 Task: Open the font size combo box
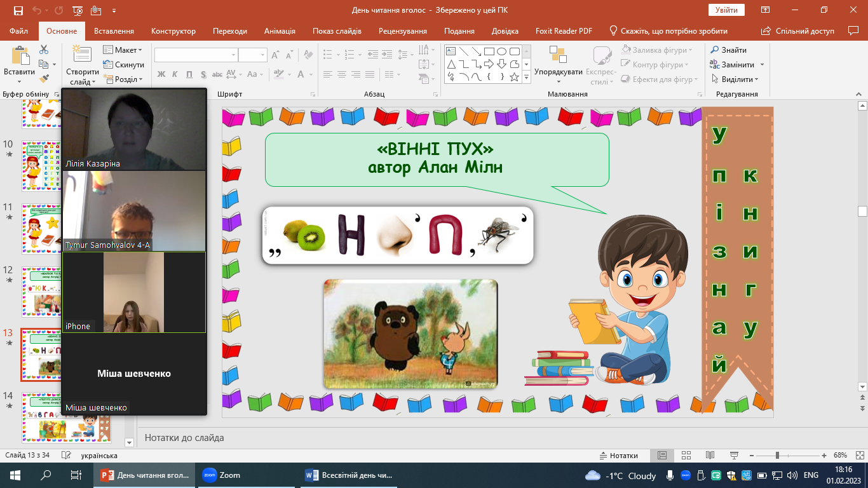(253, 55)
